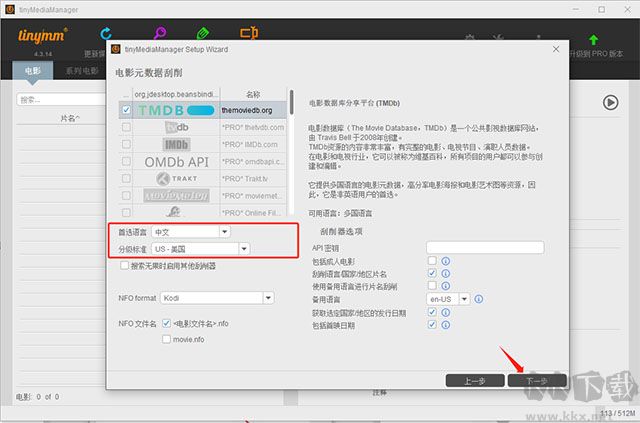Click the 上一步 back button
Screen dimensions: 640x423
point(475,381)
